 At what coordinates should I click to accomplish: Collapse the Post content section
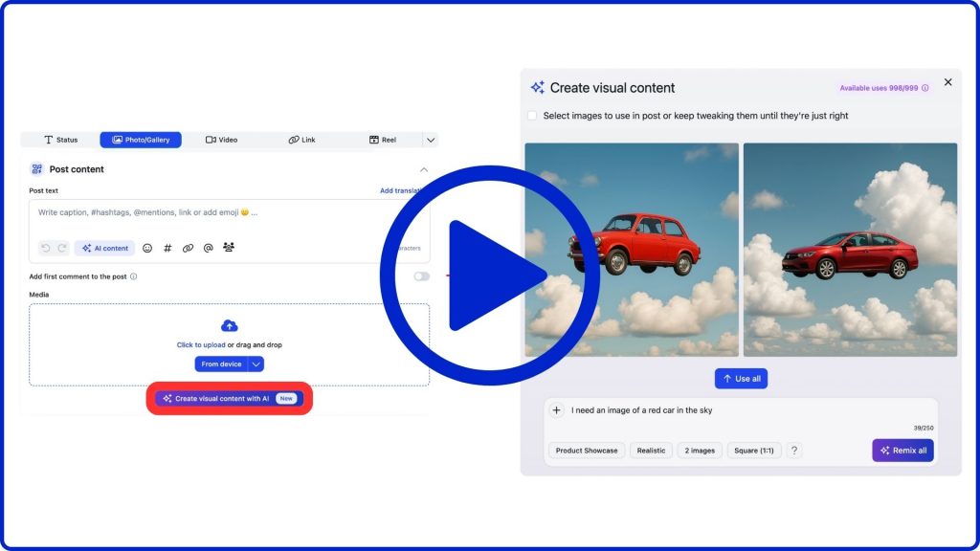[x=424, y=169]
